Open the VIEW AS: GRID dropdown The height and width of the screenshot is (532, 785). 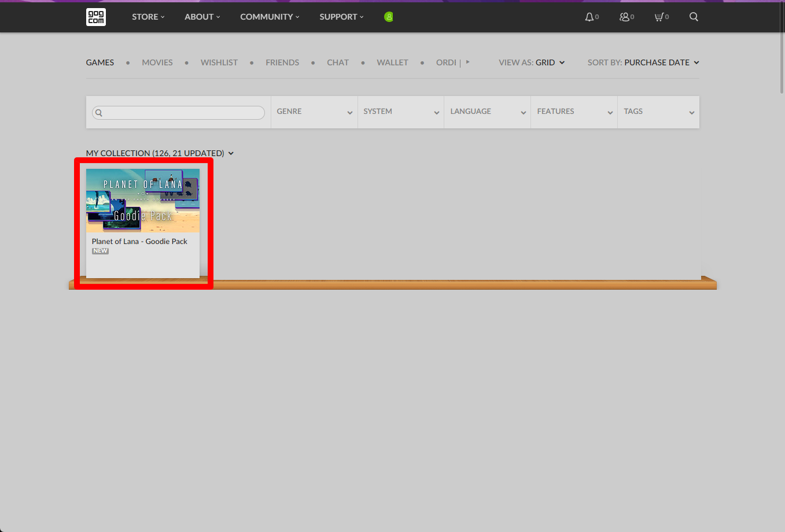click(x=532, y=62)
